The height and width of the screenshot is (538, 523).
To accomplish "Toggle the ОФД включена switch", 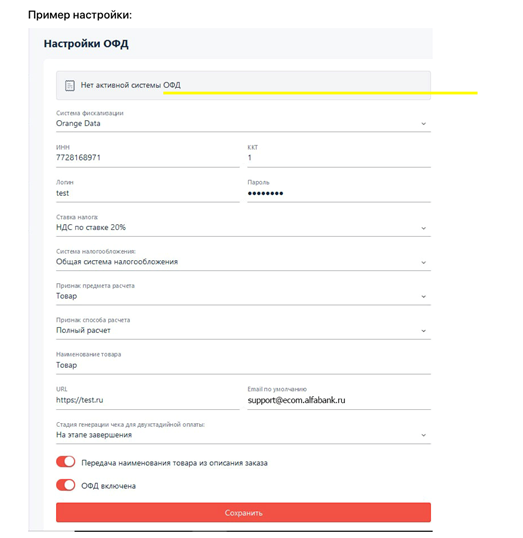I will (66, 485).
